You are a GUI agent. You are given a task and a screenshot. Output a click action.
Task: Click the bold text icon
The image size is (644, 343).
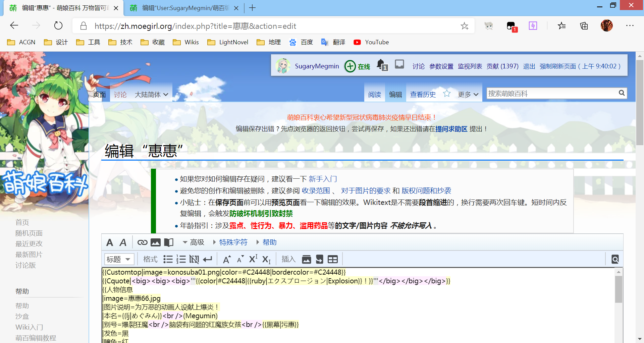[x=109, y=242]
